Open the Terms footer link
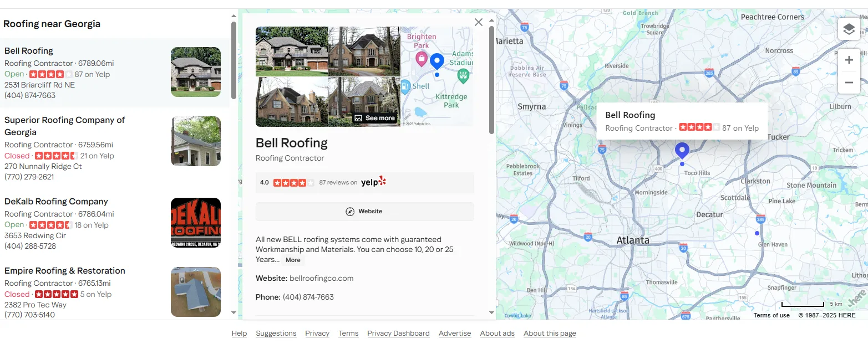Viewport: 868px width, 344px height. [x=348, y=333]
